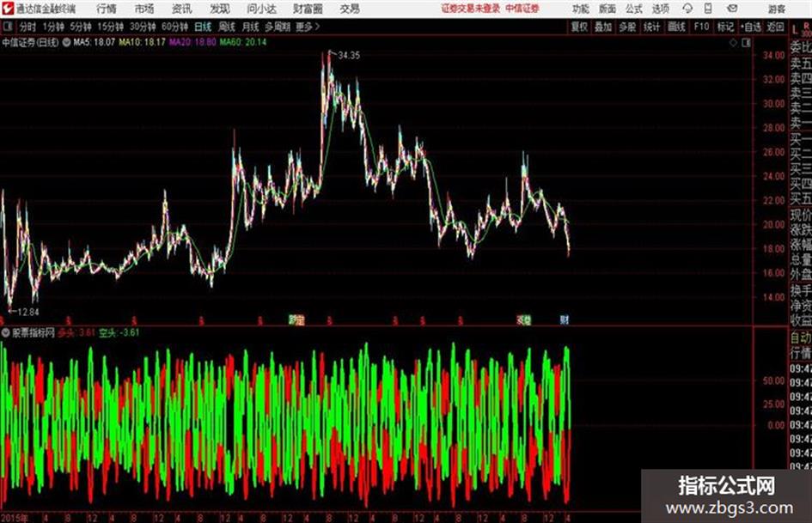Viewport: 812px width, 523px height.
Task: Click the diamond icon at chart top-right
Action: pyautogui.click(x=733, y=43)
